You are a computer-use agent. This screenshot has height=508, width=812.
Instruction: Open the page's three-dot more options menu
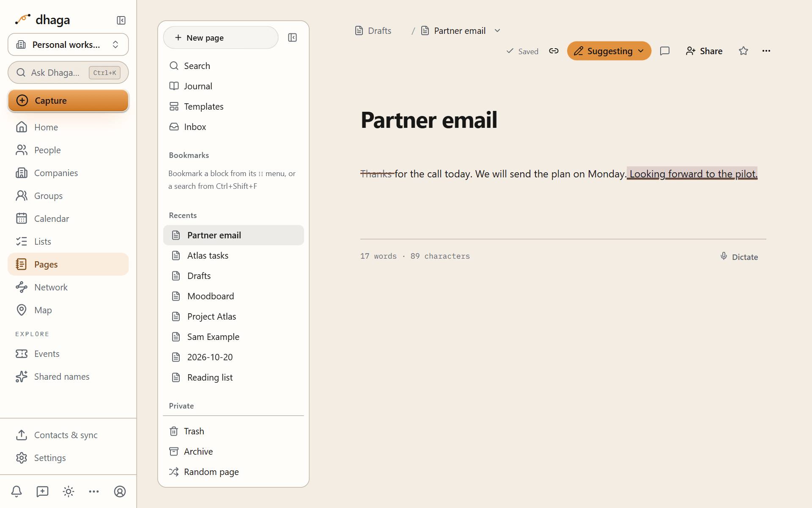point(766,51)
